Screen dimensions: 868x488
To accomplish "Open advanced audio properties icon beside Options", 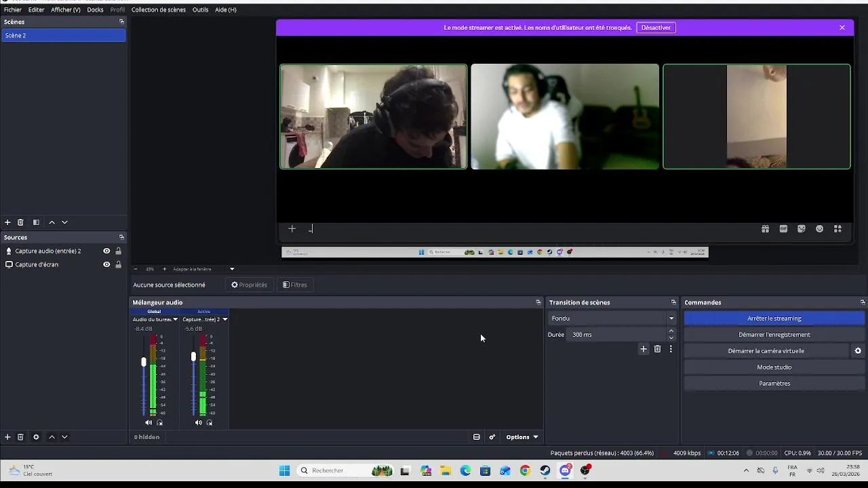I will pos(492,437).
